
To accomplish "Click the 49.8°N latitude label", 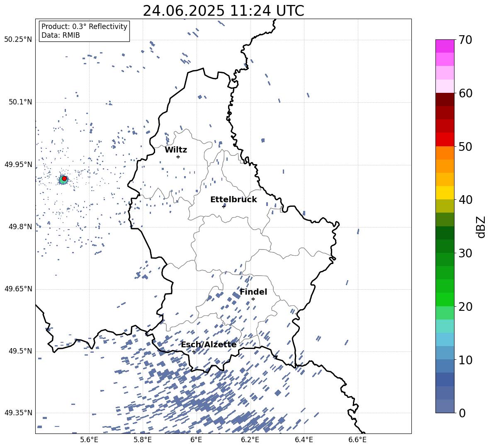I will (x=20, y=227).
